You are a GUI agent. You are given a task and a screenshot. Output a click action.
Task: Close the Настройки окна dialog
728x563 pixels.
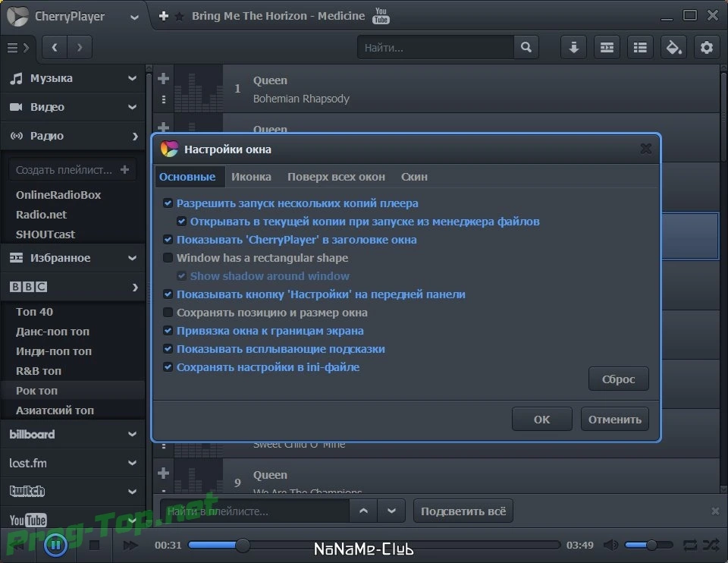646,149
